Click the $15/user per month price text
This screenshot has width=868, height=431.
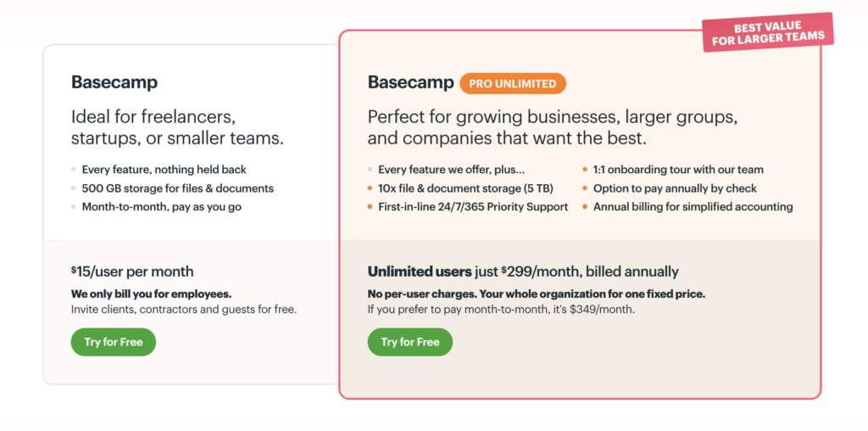tap(133, 271)
